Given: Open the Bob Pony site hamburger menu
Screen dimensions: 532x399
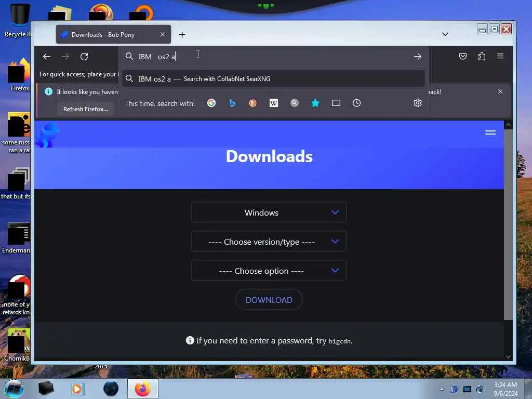Looking at the screenshot, I should [490, 132].
